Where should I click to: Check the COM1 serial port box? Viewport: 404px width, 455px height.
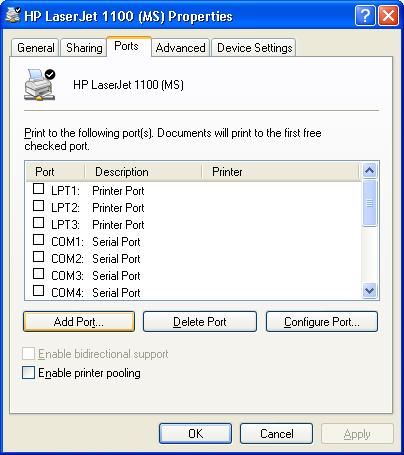(x=38, y=240)
